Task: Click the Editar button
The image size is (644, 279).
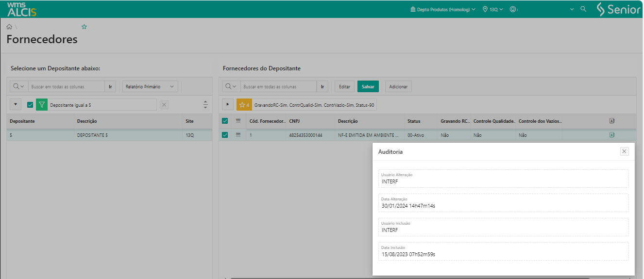Action: 344,86
